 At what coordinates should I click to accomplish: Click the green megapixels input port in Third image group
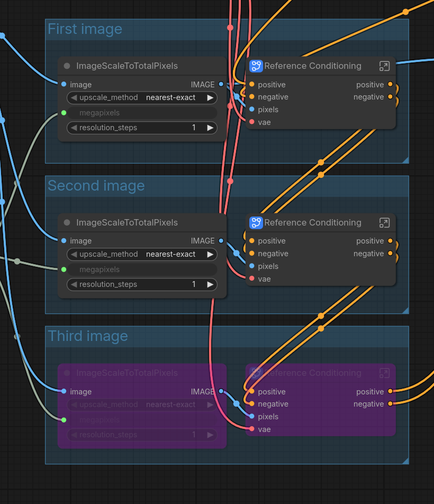(64, 420)
